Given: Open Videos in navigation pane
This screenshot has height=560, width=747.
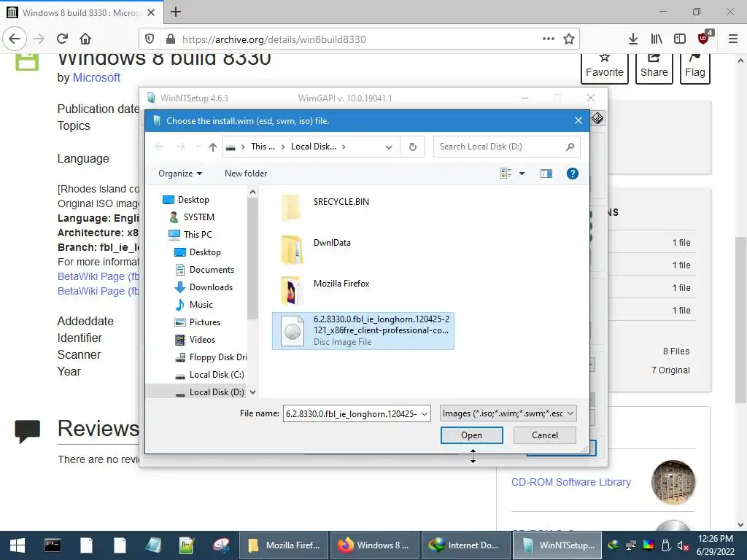Looking at the screenshot, I should pos(202,340).
